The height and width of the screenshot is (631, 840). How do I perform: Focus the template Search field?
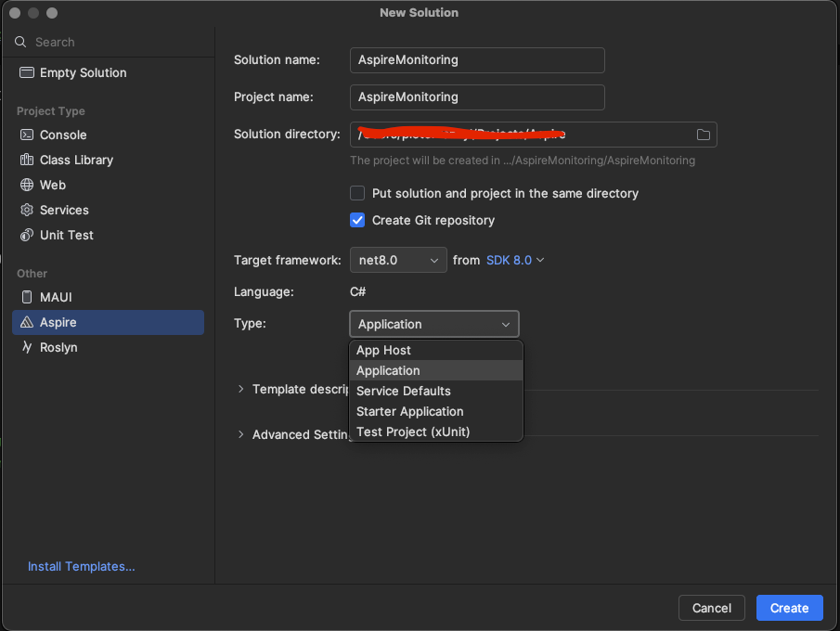click(x=111, y=42)
